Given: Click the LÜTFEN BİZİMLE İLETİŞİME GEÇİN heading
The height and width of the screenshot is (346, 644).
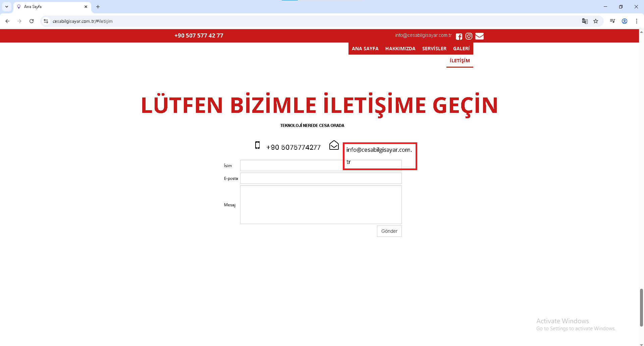Looking at the screenshot, I should pyautogui.click(x=319, y=105).
